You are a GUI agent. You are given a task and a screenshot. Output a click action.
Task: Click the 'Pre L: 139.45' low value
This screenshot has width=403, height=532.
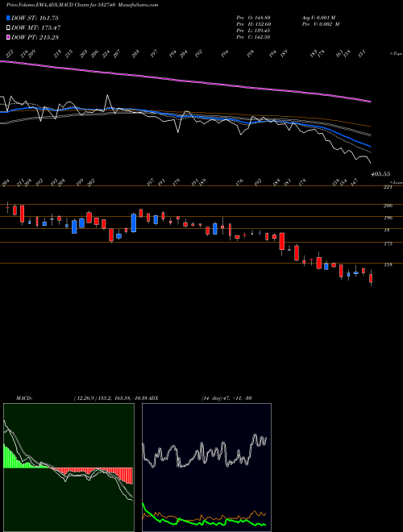click(x=253, y=31)
